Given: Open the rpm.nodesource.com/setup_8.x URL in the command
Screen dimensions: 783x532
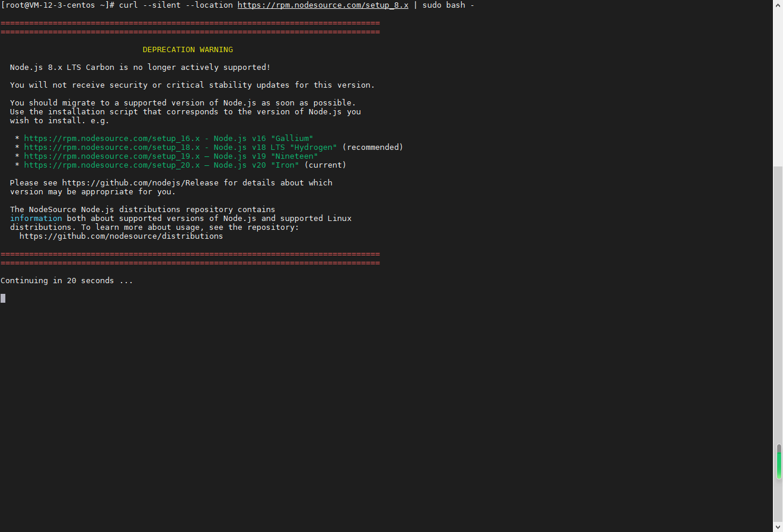Looking at the screenshot, I should point(323,5).
